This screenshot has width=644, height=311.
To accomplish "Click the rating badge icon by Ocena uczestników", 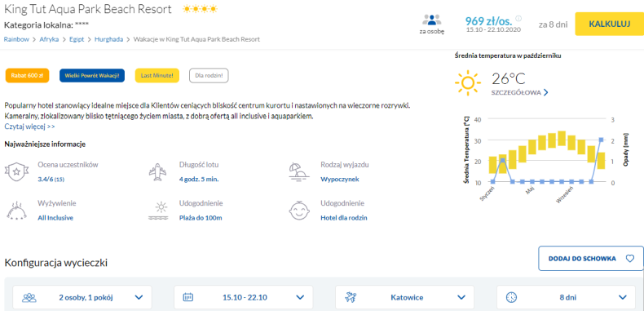I will point(16,171).
